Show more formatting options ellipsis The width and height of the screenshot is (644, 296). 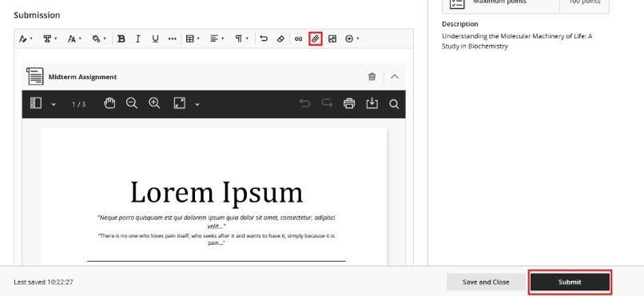pyautogui.click(x=173, y=39)
